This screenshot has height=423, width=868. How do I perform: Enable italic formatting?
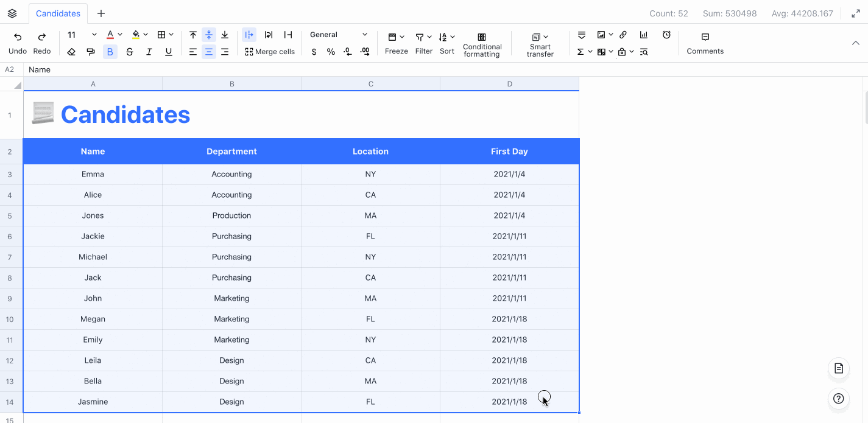149,52
